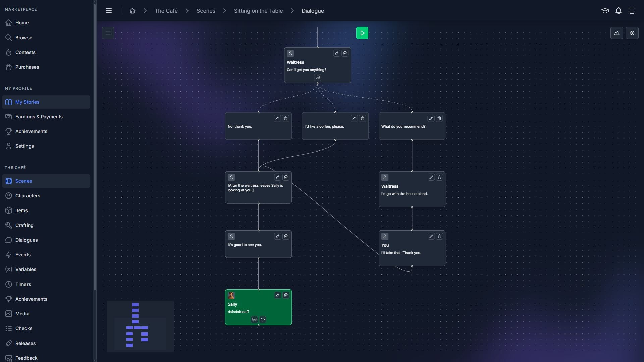Open canvas settings via gear icon

point(632,33)
